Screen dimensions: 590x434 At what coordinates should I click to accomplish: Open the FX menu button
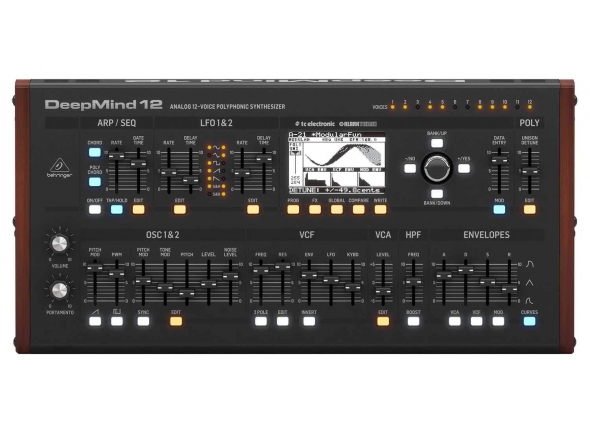315,210
